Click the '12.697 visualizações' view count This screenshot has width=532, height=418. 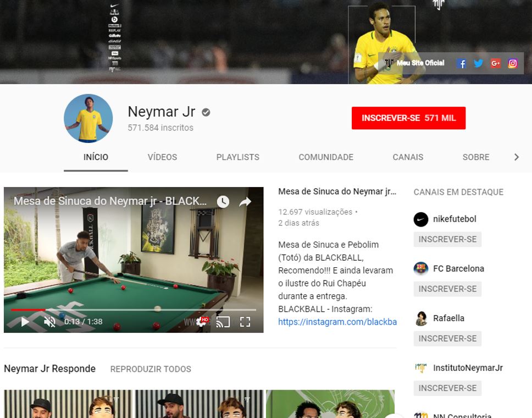(x=315, y=212)
